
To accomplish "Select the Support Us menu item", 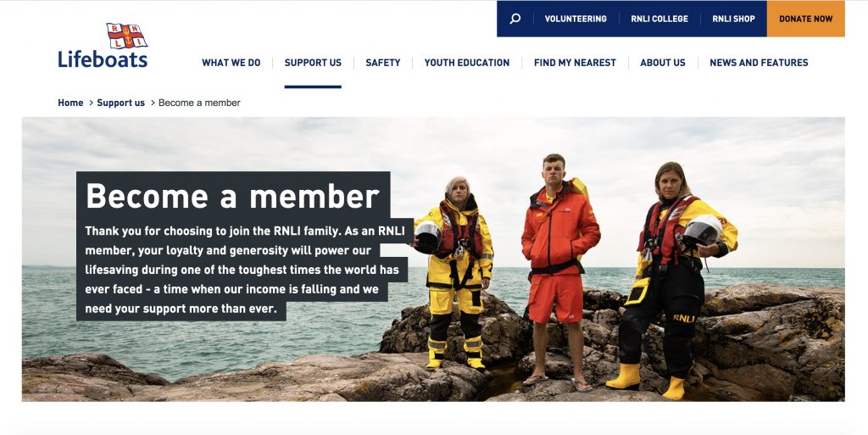I will click(x=313, y=63).
